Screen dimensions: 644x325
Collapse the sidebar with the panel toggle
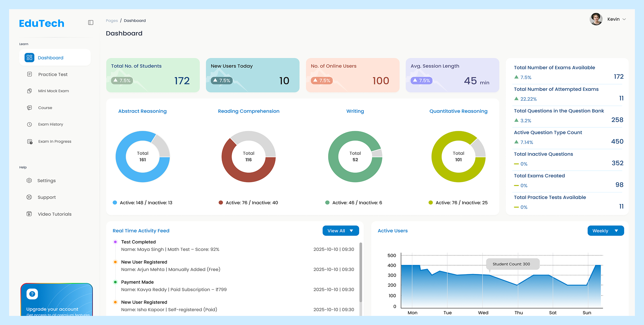click(x=91, y=22)
